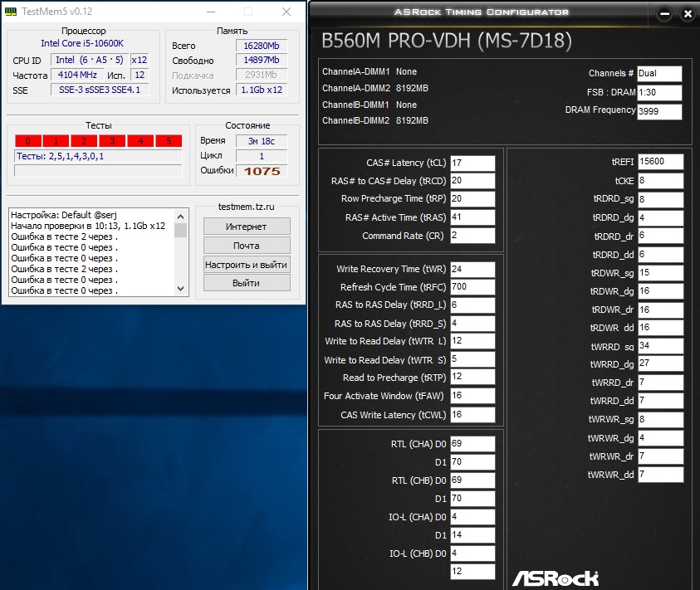Click the Время value 3м 18с
The height and width of the screenshot is (590, 700).
click(x=262, y=141)
